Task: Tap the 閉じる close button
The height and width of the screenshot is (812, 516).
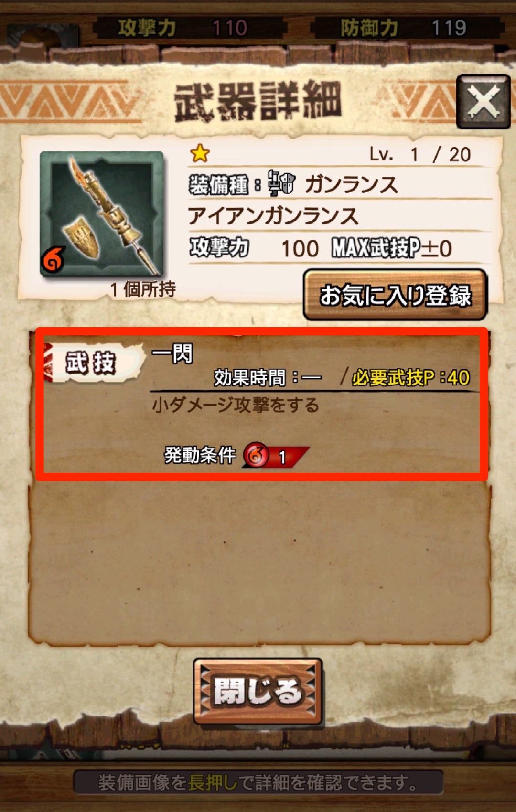Action: click(258, 691)
